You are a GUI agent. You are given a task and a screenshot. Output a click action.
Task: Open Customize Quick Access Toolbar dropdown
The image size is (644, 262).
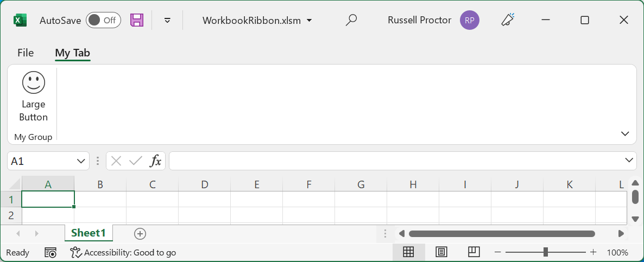point(167,21)
